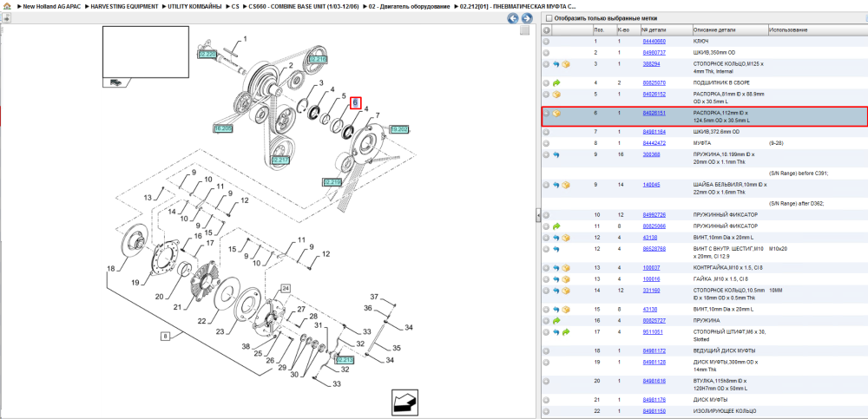
Task: Click the box icon for part 331160
Action: 566,291
